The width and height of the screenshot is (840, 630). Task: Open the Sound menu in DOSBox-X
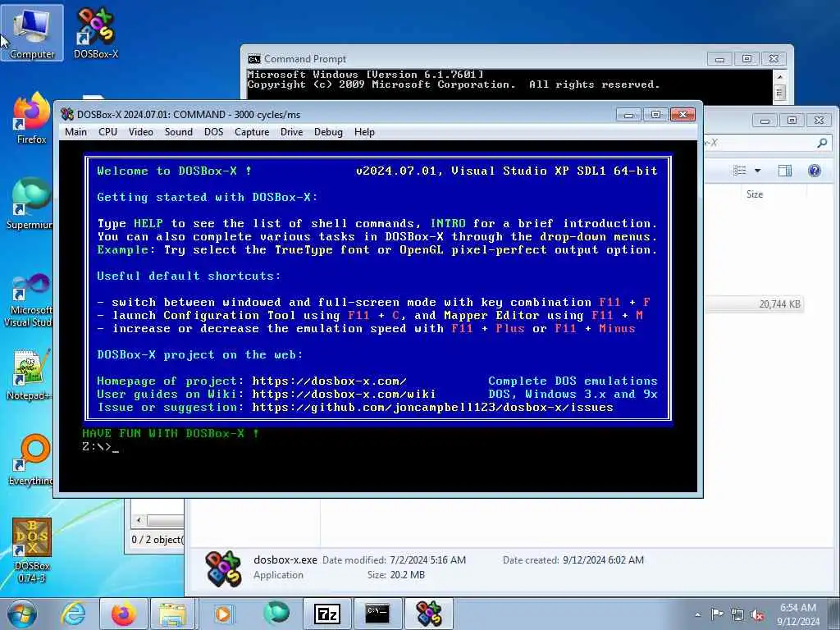coord(178,132)
